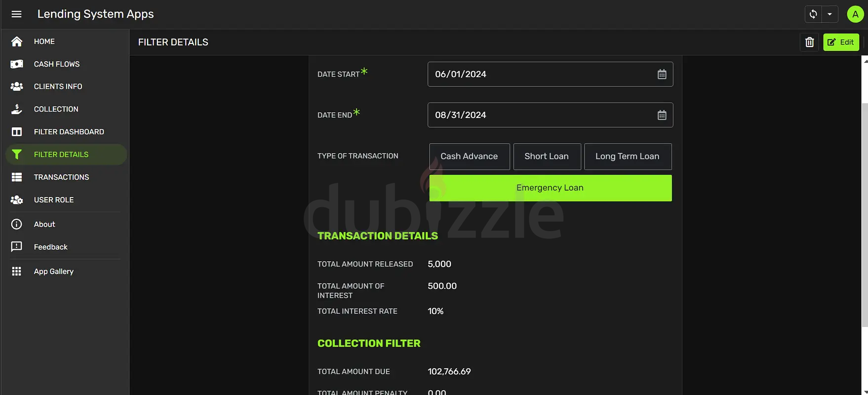Click the Clients Info people icon
Screen dimensions: 868x395
pos(17,86)
